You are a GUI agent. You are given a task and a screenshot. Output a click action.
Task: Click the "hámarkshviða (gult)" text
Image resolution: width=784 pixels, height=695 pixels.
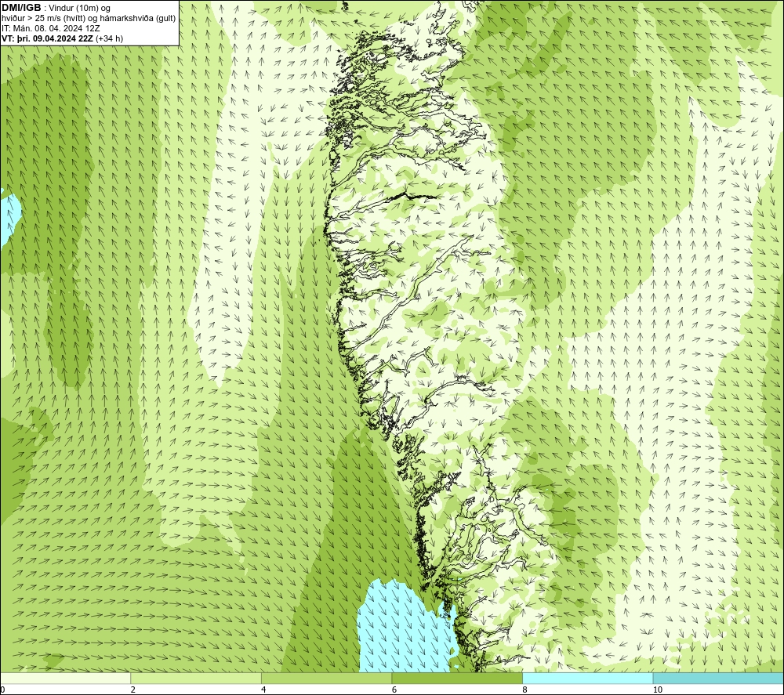135,19
